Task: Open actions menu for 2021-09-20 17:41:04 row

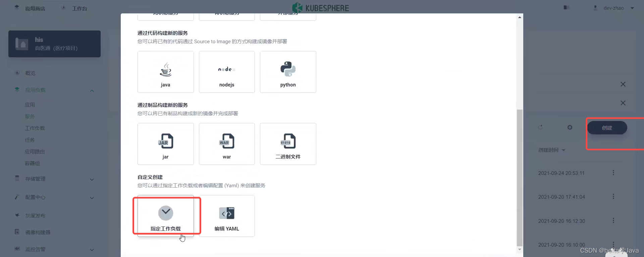Action: coord(613,196)
